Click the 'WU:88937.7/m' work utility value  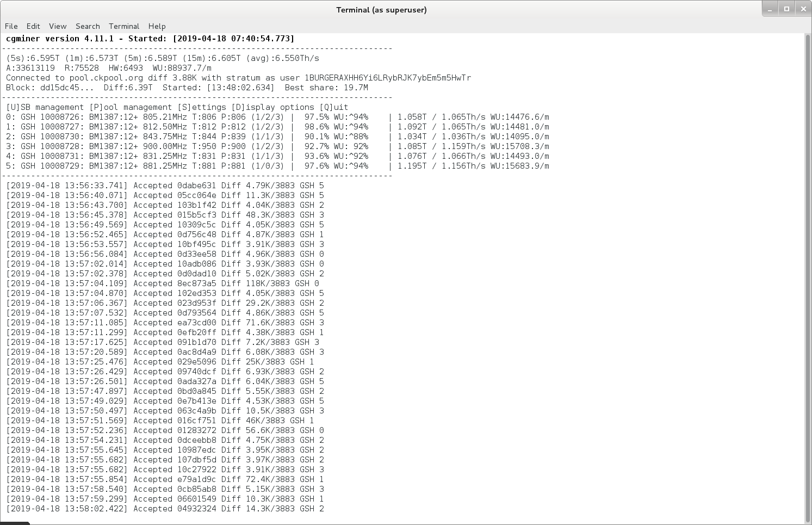[x=182, y=68]
